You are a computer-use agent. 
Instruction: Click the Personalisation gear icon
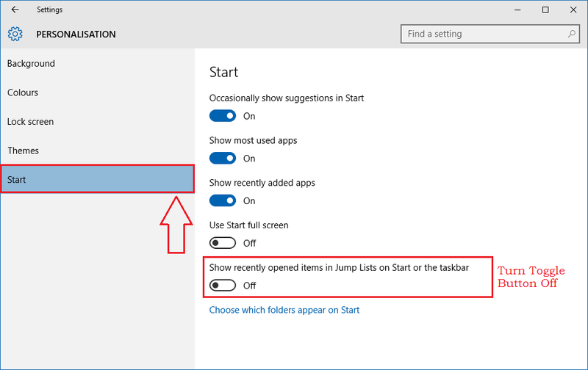pos(15,34)
